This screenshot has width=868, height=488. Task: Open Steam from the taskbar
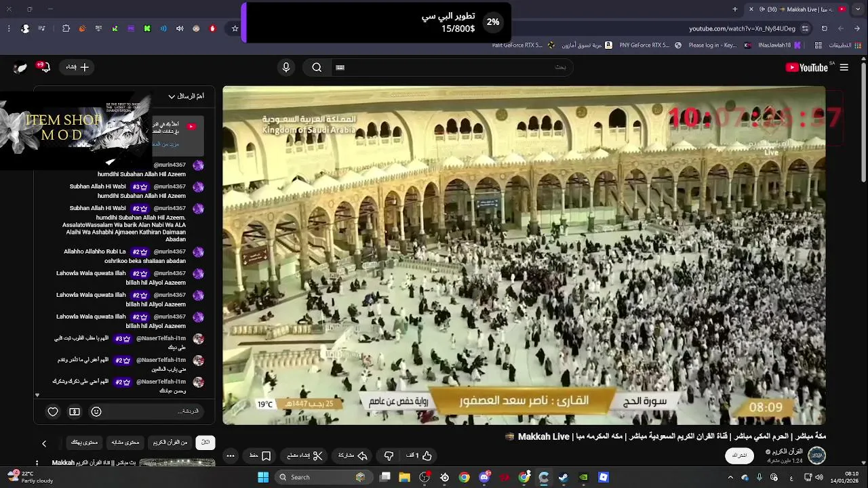click(564, 477)
